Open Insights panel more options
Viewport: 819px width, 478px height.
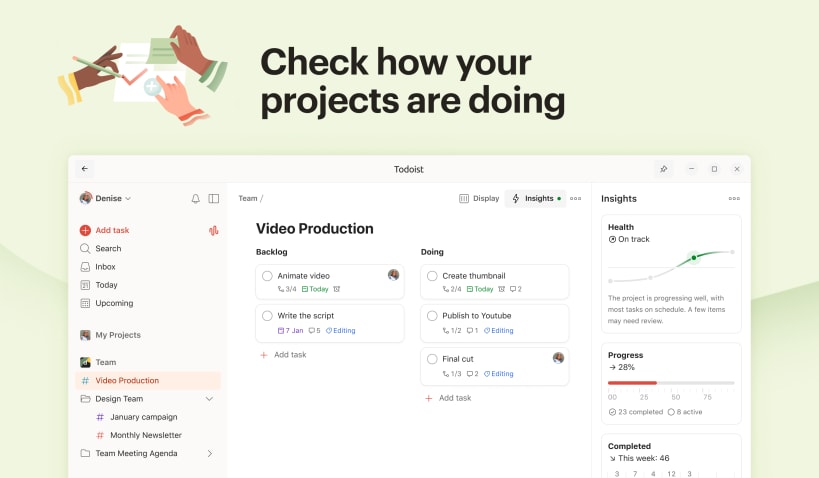coord(734,199)
